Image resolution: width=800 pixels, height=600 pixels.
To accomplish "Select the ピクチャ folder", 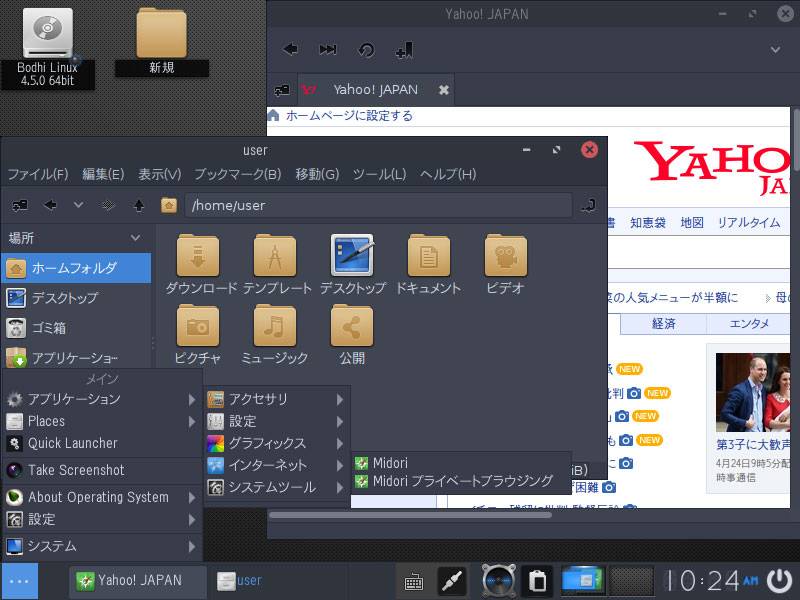I will pos(197,335).
